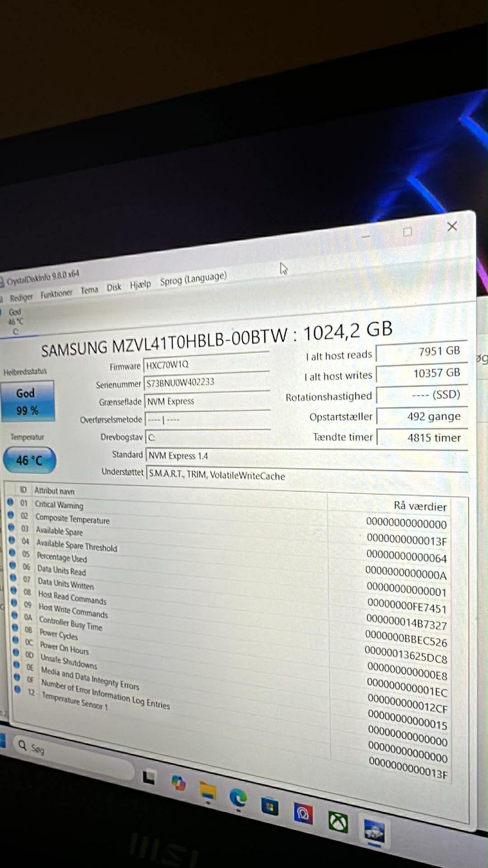
Task: Click the Opstartstæller value 492 gange
Action: pyautogui.click(x=421, y=416)
